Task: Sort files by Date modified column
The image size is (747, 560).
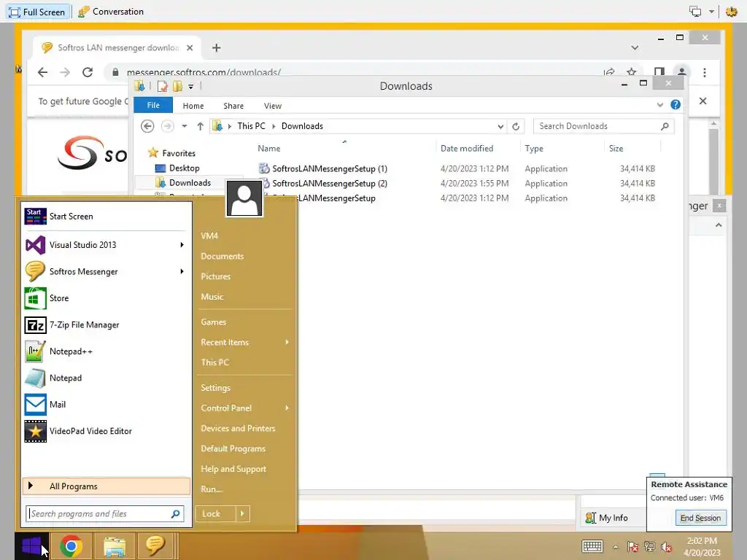Action: click(x=466, y=149)
